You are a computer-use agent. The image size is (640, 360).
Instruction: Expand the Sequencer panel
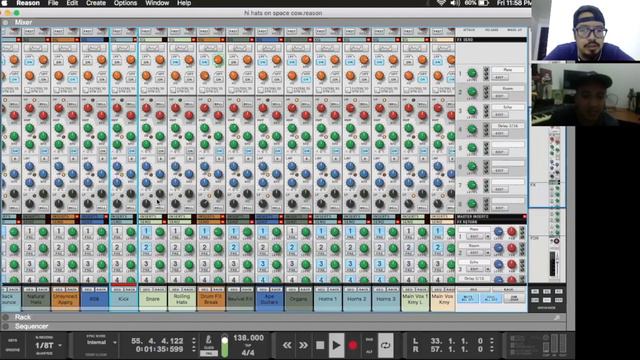tap(6, 326)
